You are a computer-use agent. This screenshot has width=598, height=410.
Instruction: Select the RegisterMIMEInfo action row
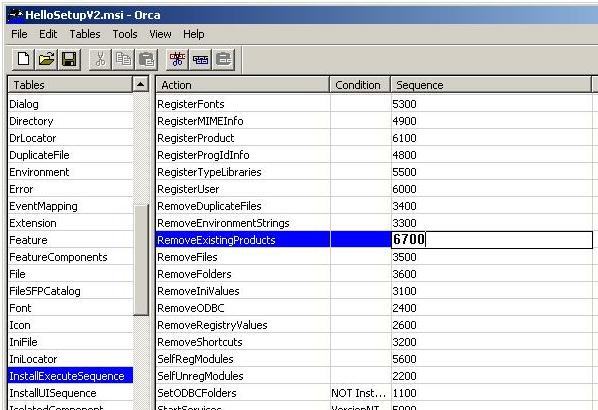374,121
